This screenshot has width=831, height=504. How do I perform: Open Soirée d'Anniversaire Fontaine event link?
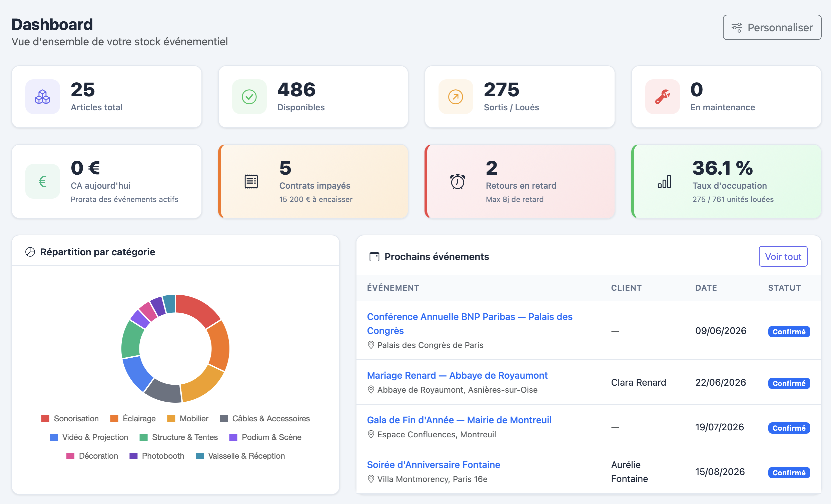[434, 465]
